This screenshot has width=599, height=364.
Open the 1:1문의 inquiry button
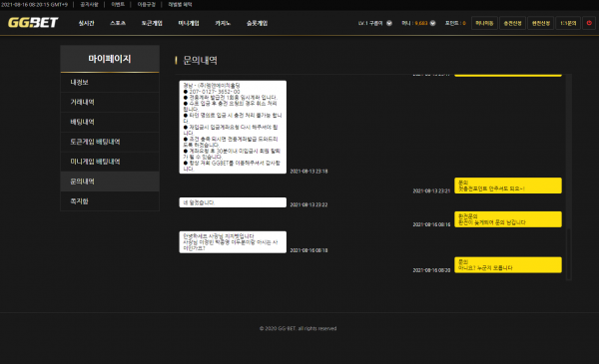[568, 23]
